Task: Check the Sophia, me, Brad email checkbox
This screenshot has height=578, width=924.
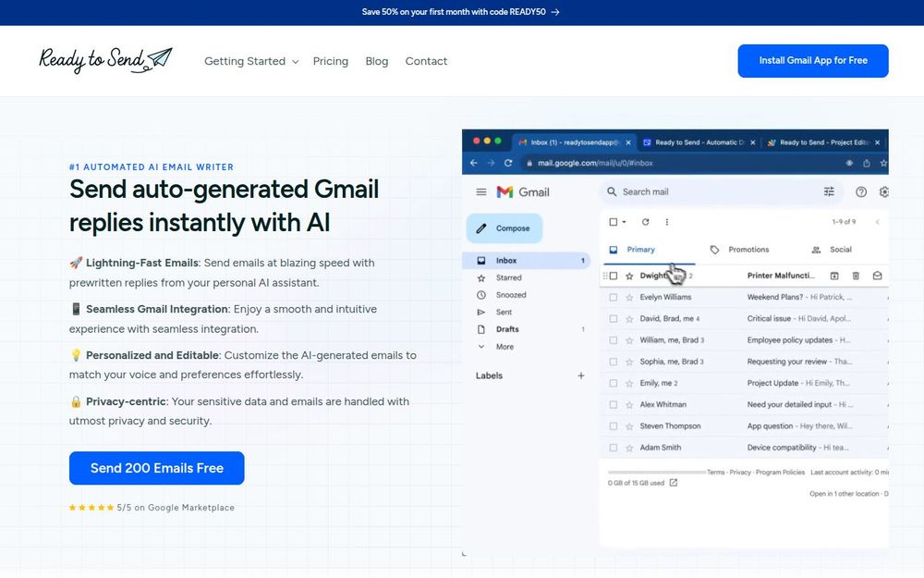Action: [614, 362]
